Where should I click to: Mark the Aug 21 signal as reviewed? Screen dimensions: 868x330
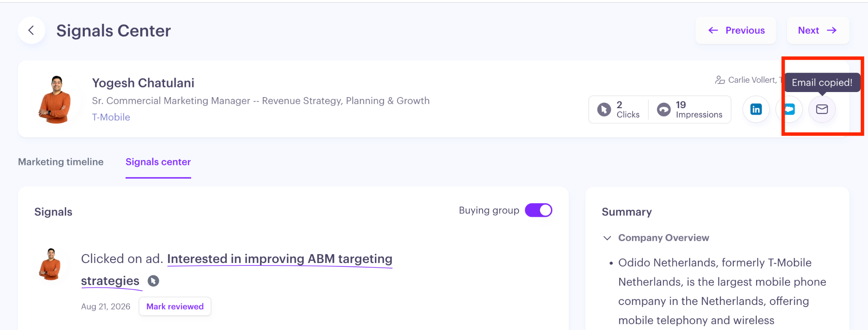point(175,306)
